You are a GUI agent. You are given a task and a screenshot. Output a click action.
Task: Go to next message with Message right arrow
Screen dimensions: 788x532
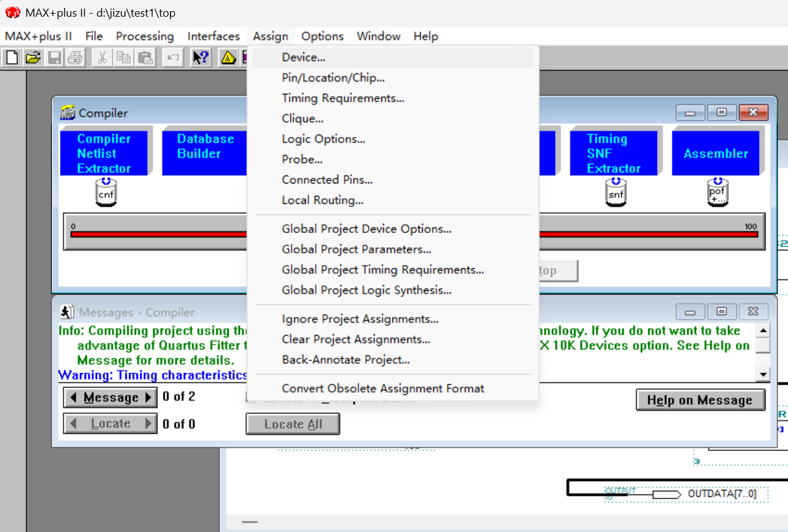[x=148, y=397]
